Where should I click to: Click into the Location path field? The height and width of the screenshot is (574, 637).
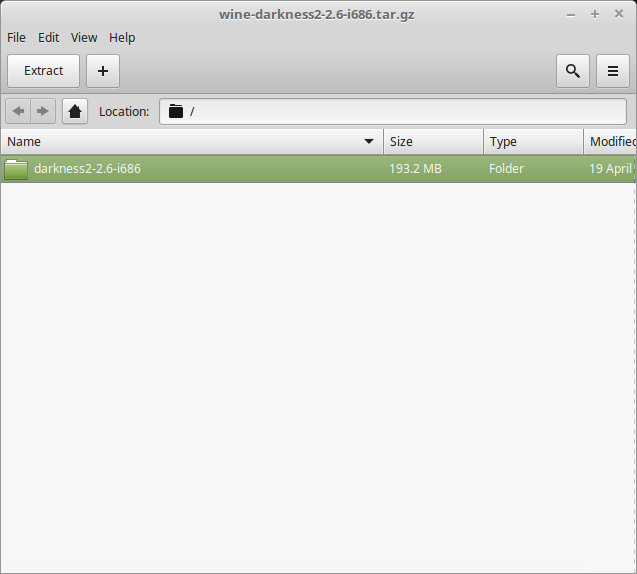[393, 111]
